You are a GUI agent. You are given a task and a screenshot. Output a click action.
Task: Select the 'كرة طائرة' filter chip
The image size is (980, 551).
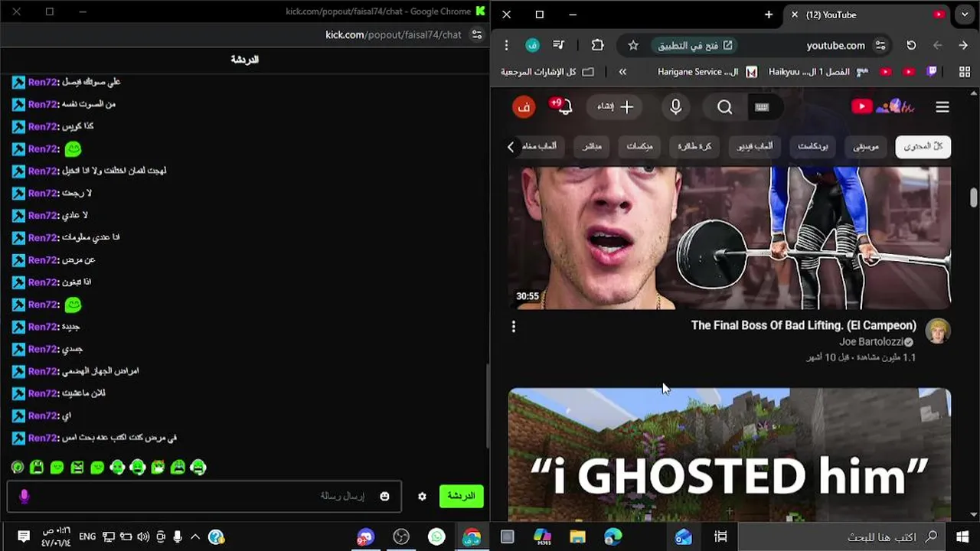(x=694, y=147)
